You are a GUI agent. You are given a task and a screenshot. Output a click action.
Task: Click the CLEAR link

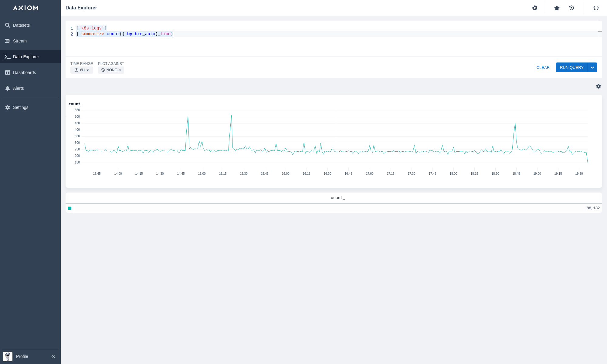(543, 67)
